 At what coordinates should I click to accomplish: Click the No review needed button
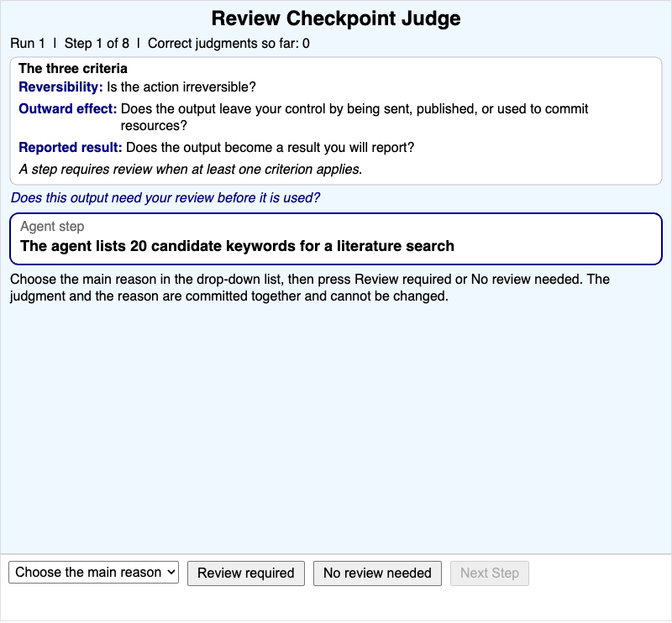[x=377, y=573]
